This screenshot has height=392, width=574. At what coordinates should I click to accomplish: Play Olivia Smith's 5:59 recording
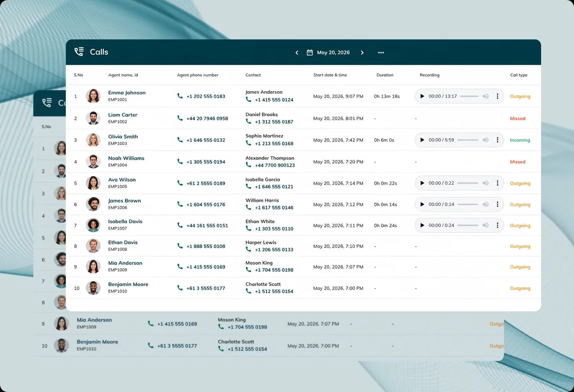(422, 140)
